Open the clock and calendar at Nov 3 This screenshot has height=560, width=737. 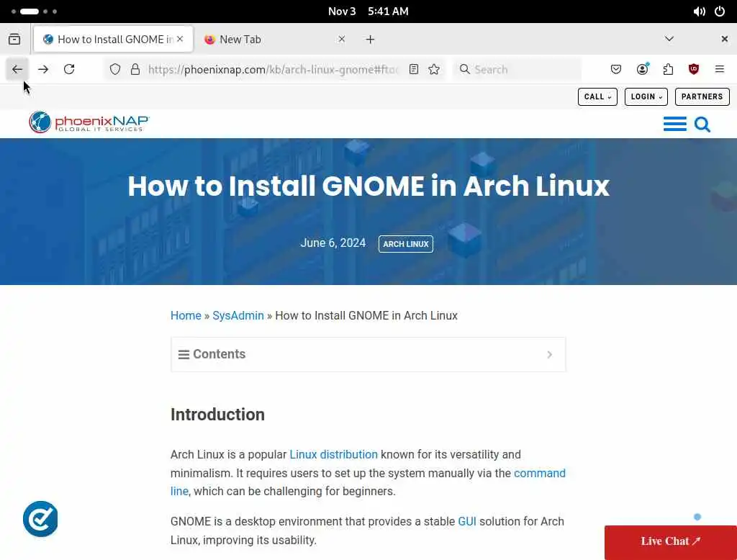tap(368, 12)
